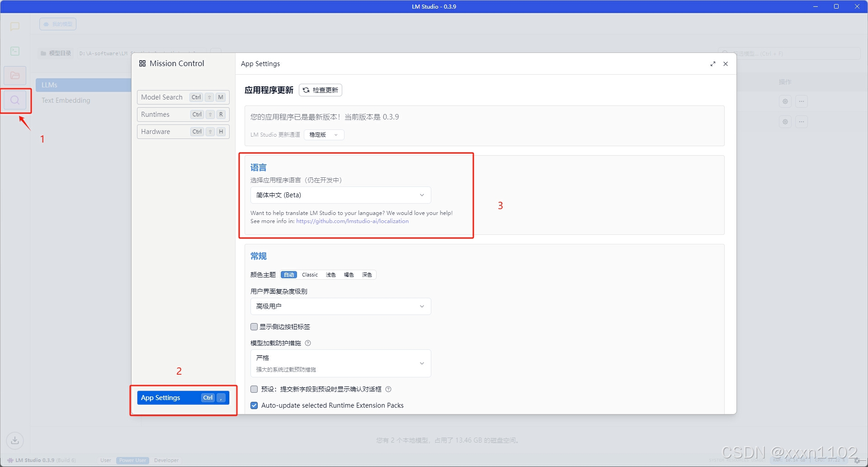
Task: Select 自动 color theme
Action: 289,275
